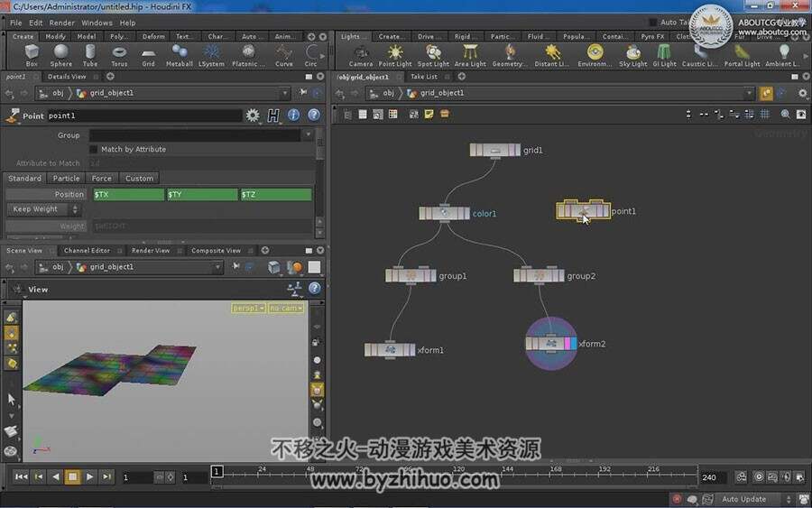Image resolution: width=812 pixels, height=508 pixels.
Task: Open the Auto Update mode dropdown
Action: point(756,499)
